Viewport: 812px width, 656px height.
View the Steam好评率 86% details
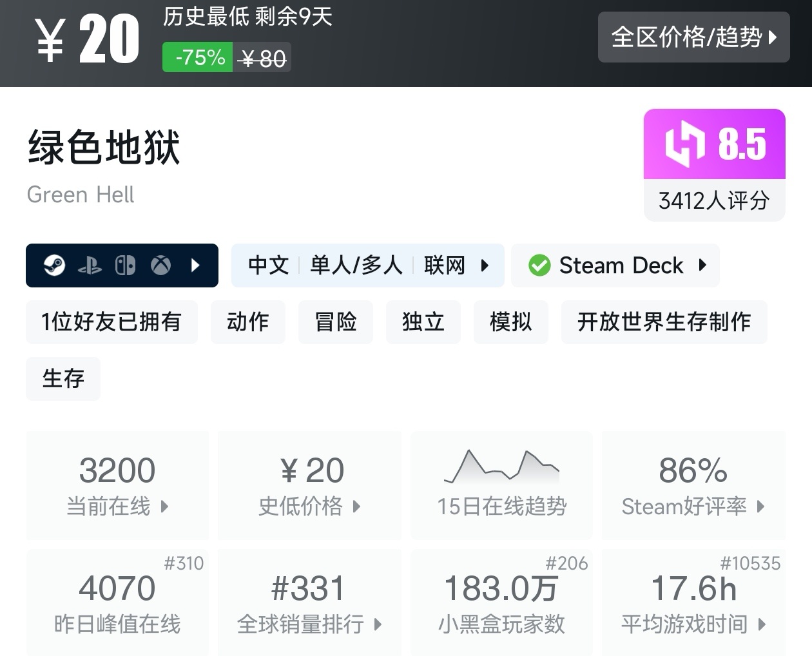693,485
